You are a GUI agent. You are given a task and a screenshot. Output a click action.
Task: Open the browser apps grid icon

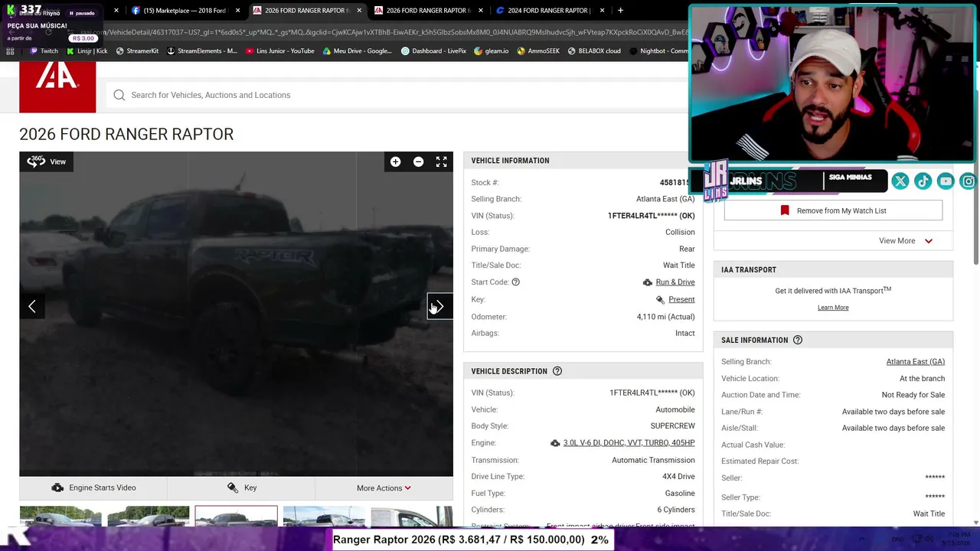10,51
